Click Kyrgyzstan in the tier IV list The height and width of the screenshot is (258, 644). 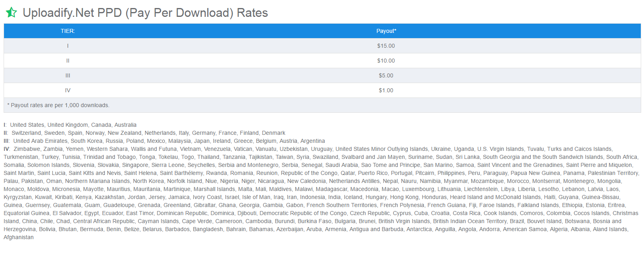tap(17, 197)
